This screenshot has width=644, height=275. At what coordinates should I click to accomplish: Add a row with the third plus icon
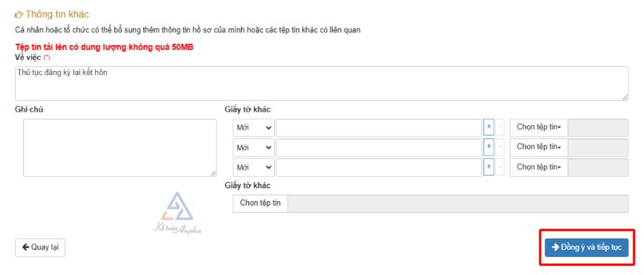[x=489, y=168]
